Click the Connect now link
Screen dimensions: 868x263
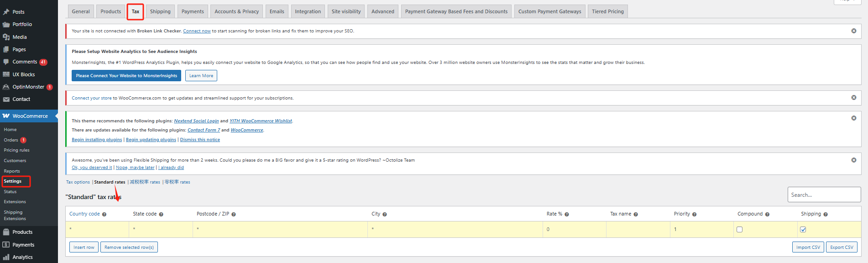coord(197,31)
